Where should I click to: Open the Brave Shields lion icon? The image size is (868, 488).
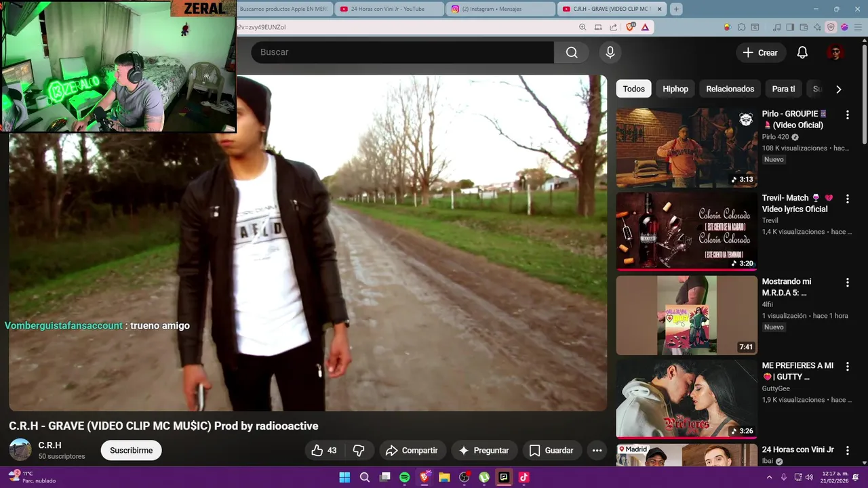[x=630, y=27]
